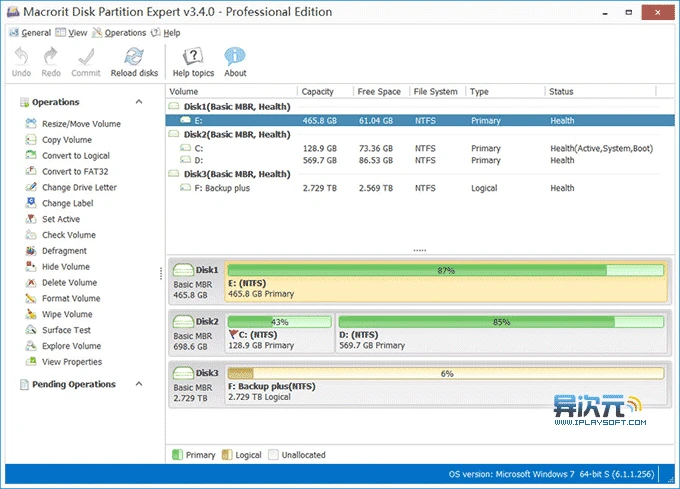Click the horizontal pane splitter dots
The height and width of the screenshot is (489, 680).
point(419,250)
